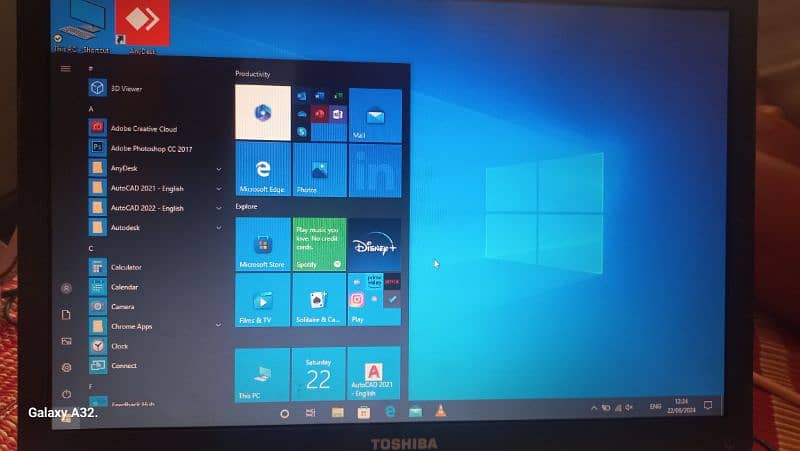The width and height of the screenshot is (800, 451).
Task: Open the clock and date flyout
Action: coord(682,406)
